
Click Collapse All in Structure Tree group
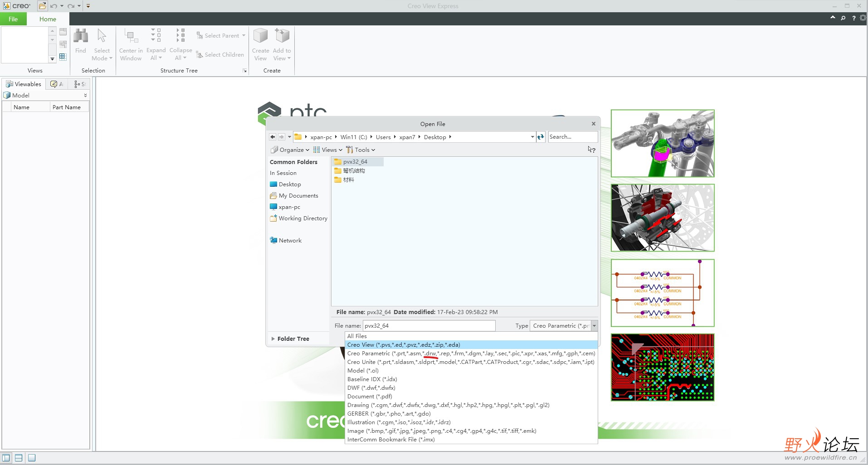click(x=180, y=44)
